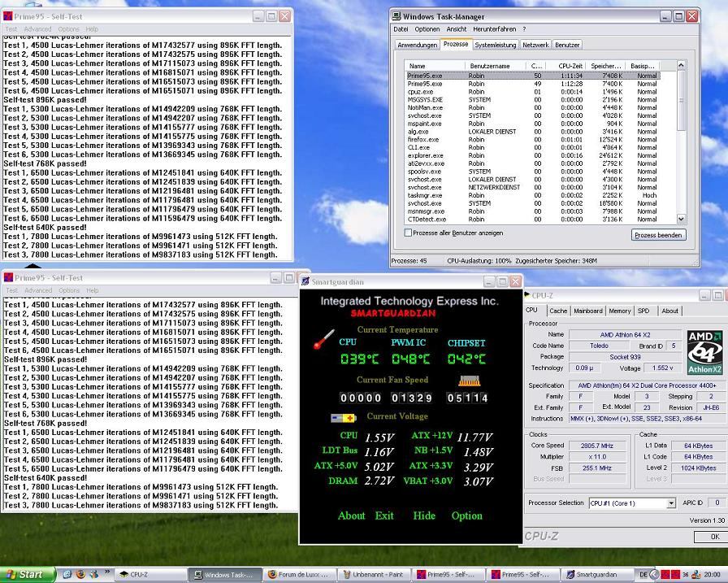Screen dimensions: 728x583
Task: Switch to Memory tab in CPU-Z
Action: (619, 311)
